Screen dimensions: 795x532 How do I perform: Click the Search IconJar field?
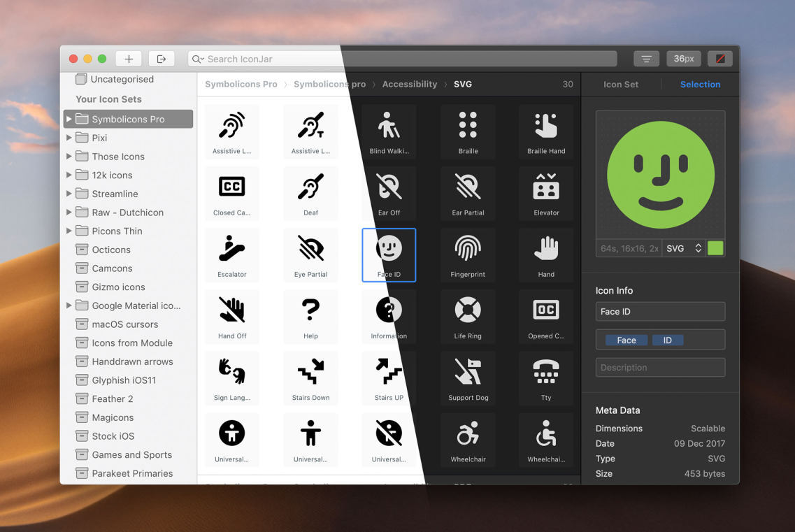(x=402, y=59)
